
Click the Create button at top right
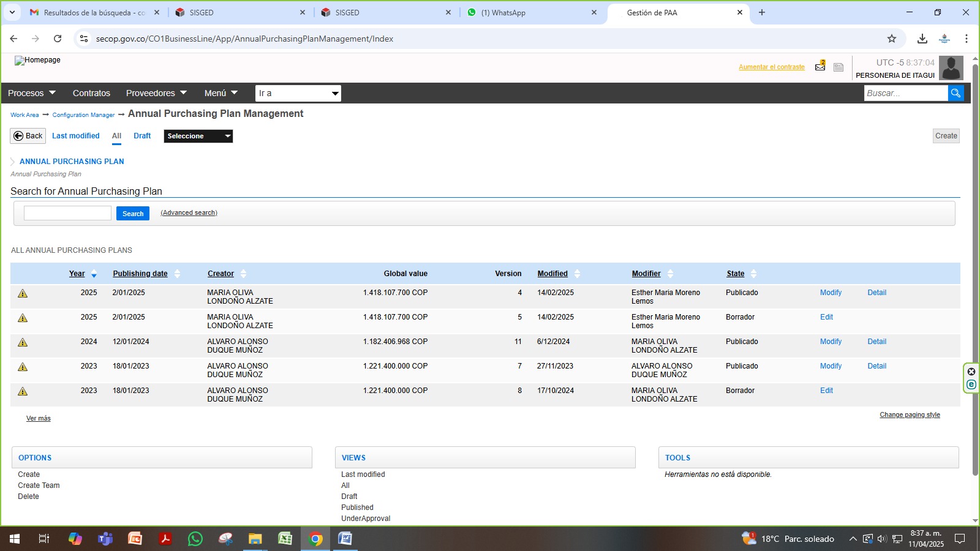tap(946, 136)
